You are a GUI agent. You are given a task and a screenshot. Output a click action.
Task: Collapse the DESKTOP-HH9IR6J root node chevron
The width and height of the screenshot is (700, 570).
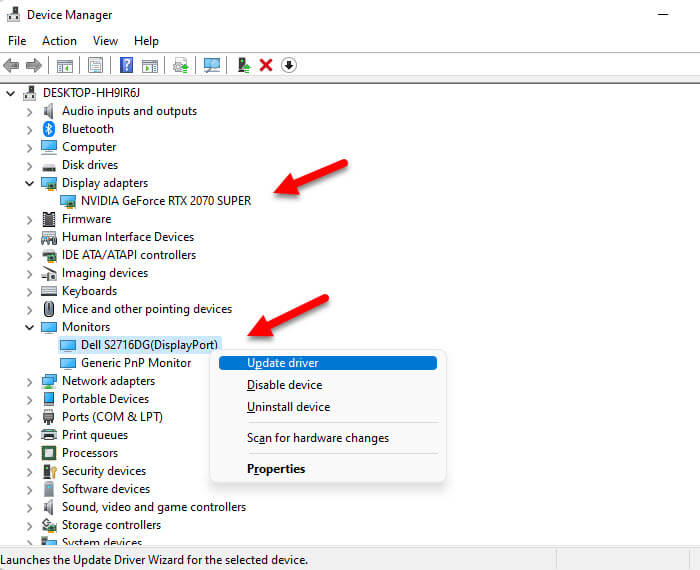coord(10,93)
